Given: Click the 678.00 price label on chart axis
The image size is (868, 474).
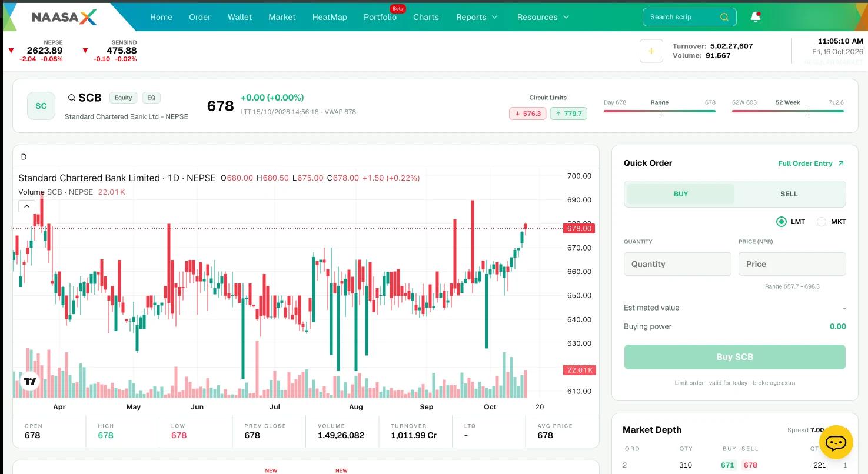Looking at the screenshot, I should (579, 228).
